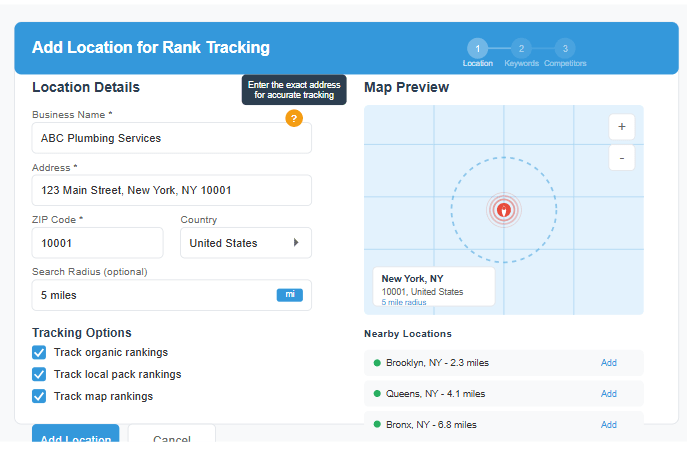The width and height of the screenshot is (687, 456).
Task: Click the Cancel button
Action: 171,438
